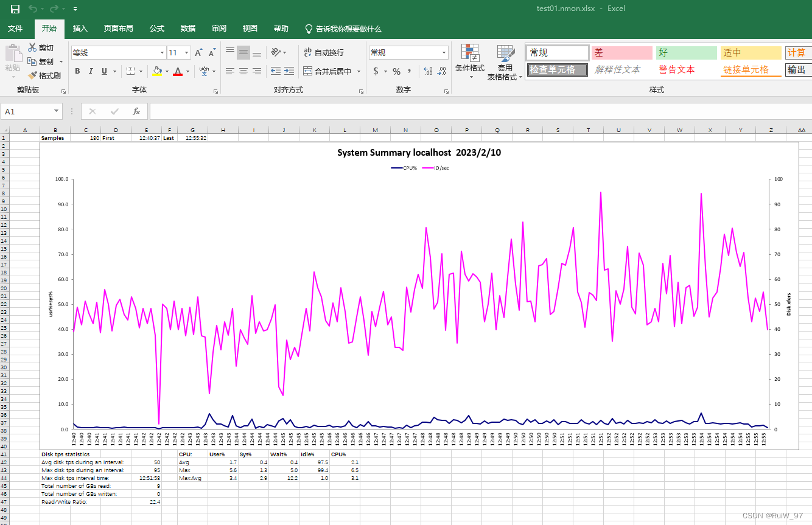Click the Borders icon
812x525 pixels.
point(130,71)
